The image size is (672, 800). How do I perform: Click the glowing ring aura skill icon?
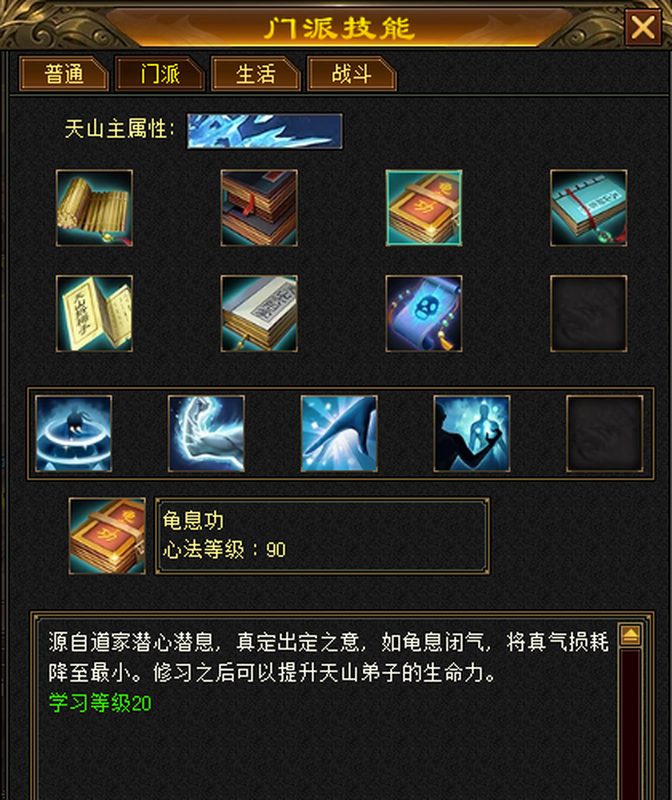coord(73,434)
